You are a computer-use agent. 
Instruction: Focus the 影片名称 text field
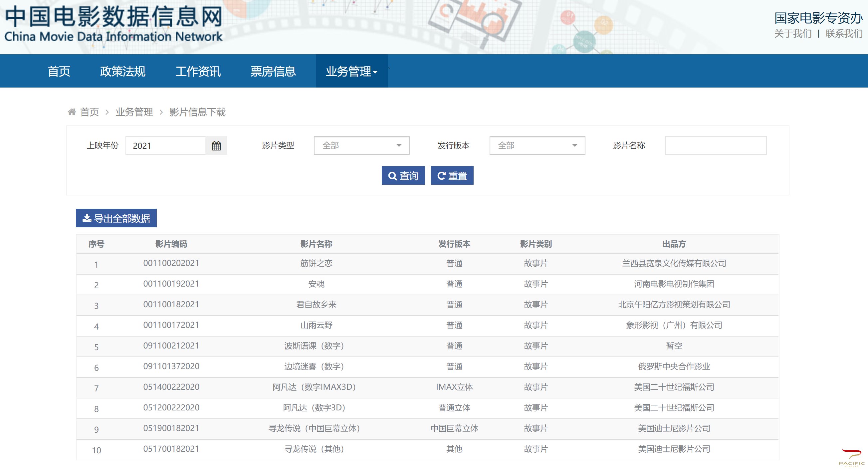(715, 145)
